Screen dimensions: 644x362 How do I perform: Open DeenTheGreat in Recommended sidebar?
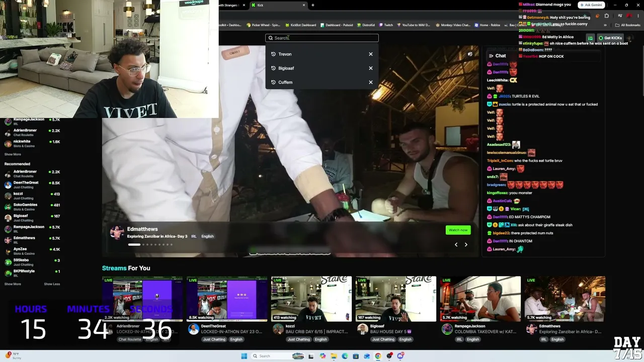(x=32, y=185)
